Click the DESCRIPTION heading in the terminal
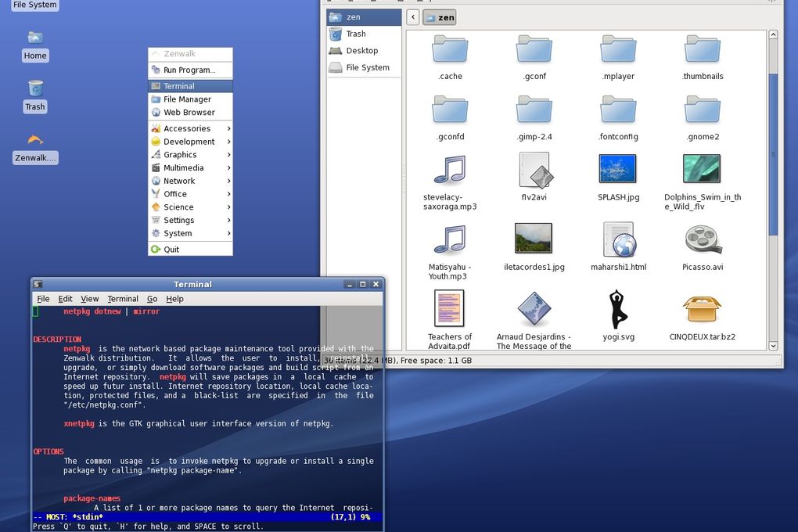Viewport: 798px width, 532px height. pyautogui.click(x=57, y=339)
